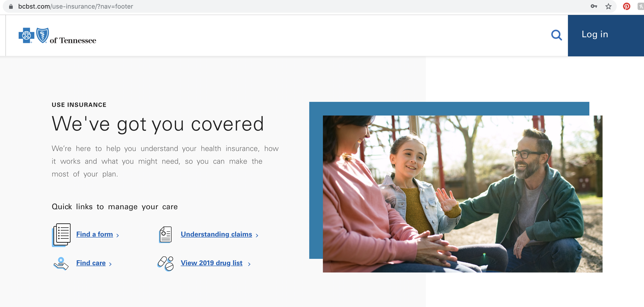
Task: Click 'Quick links to manage your care' text
Action: (x=115, y=207)
